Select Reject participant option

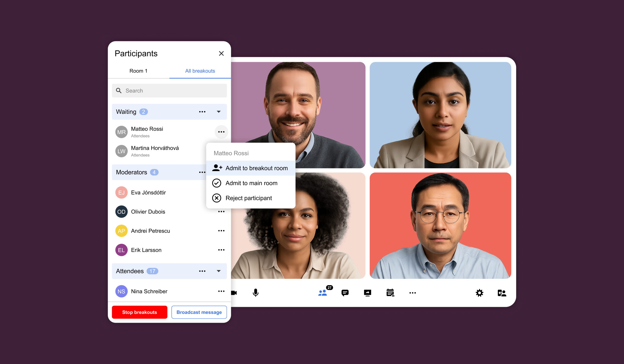[x=251, y=198]
